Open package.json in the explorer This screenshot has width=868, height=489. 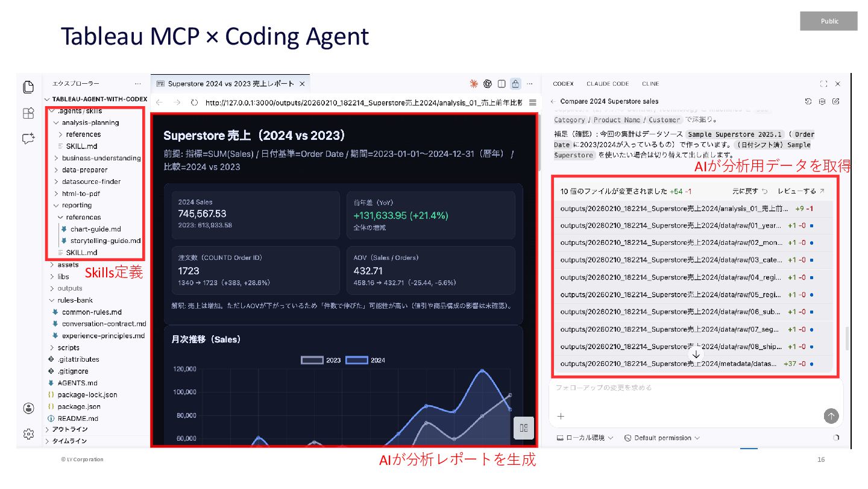[74, 407]
